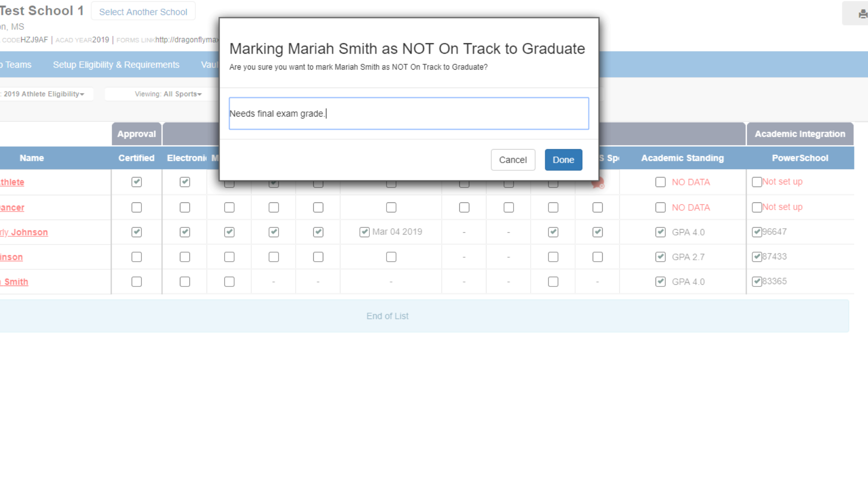This screenshot has height=488, width=868.
Task: Click the reason text input field
Action: coord(409,113)
